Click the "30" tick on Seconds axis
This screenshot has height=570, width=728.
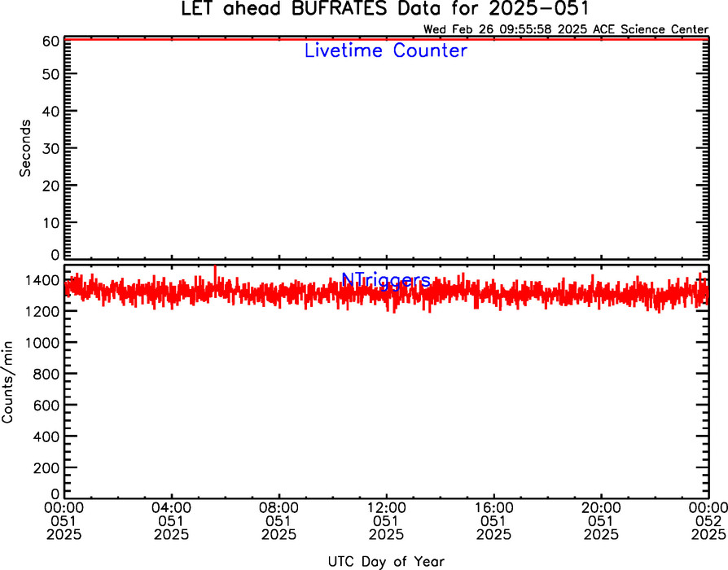click(50, 148)
